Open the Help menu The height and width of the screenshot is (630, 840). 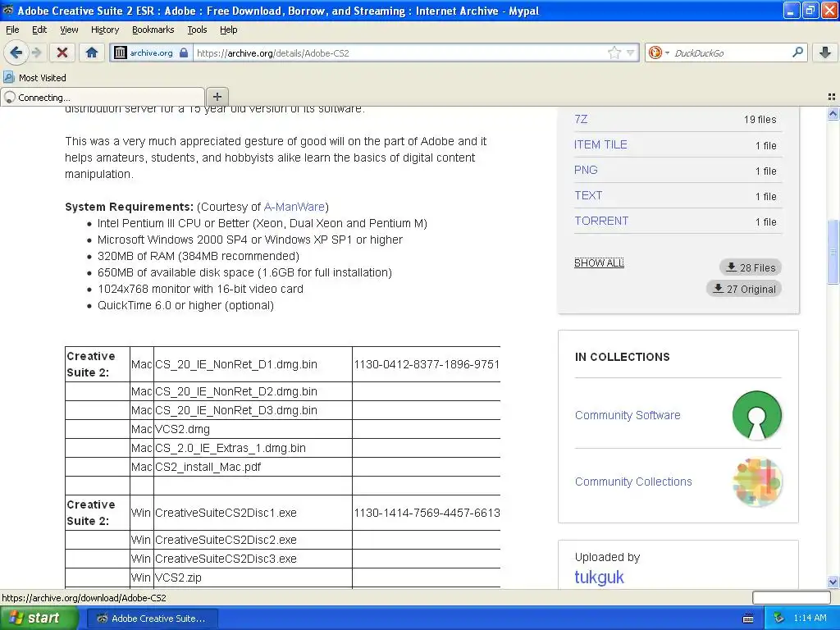(x=228, y=30)
